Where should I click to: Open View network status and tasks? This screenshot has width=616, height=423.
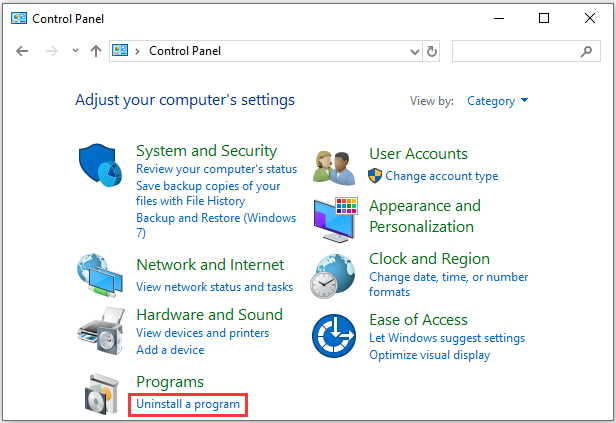tap(214, 287)
